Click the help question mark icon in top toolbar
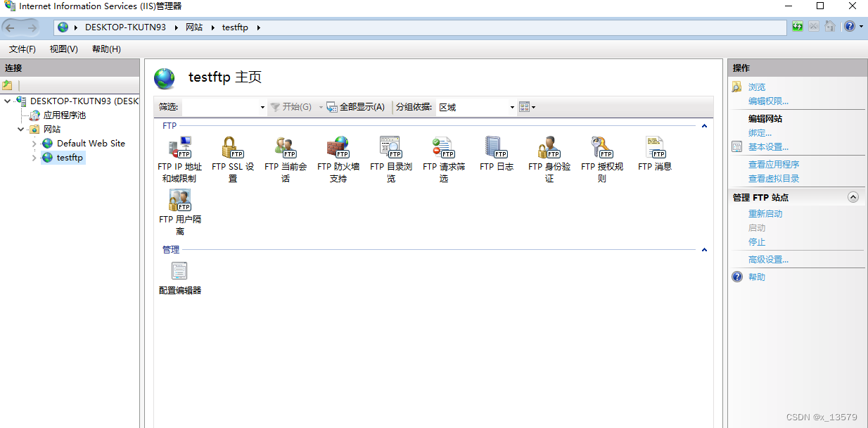 click(x=850, y=27)
